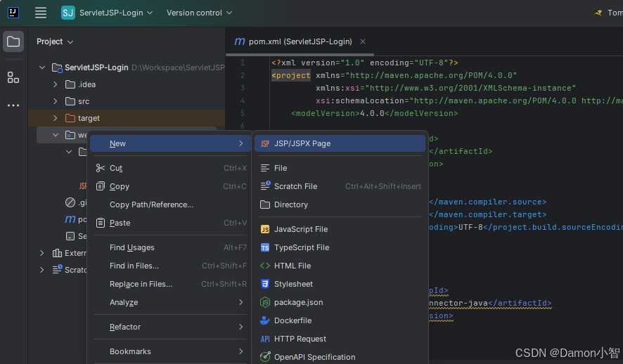The width and height of the screenshot is (623, 364).
Task: Click the Scratch File icon in submenu
Action: tap(265, 186)
